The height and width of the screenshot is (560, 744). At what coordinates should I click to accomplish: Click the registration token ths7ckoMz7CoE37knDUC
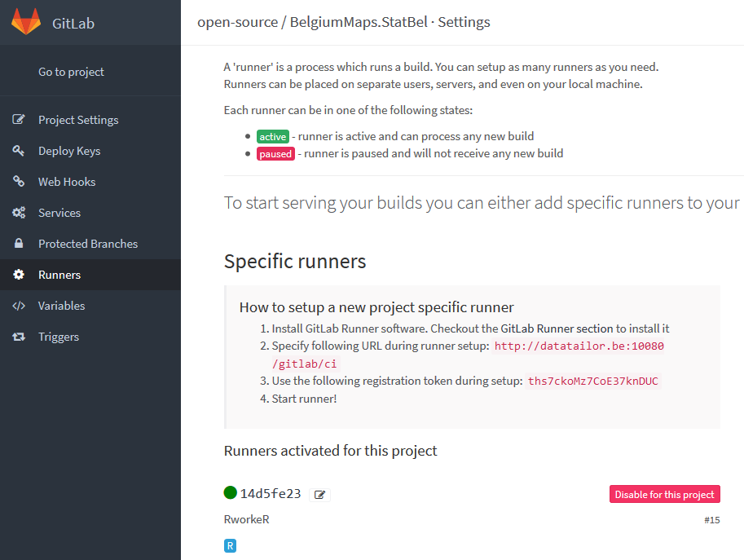tap(592, 381)
